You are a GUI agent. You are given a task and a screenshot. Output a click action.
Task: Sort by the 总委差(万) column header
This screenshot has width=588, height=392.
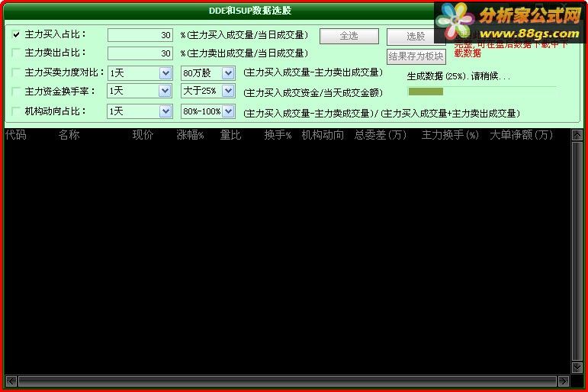click(381, 135)
